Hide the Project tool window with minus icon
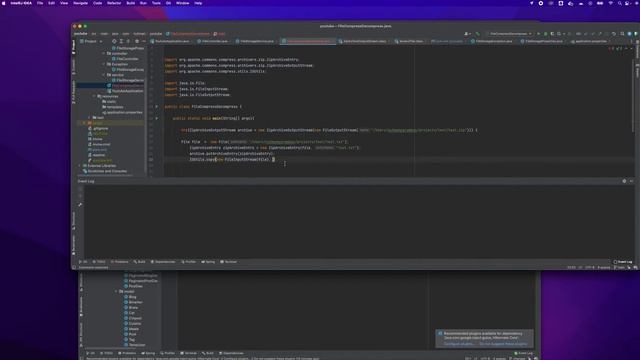 coord(144,41)
